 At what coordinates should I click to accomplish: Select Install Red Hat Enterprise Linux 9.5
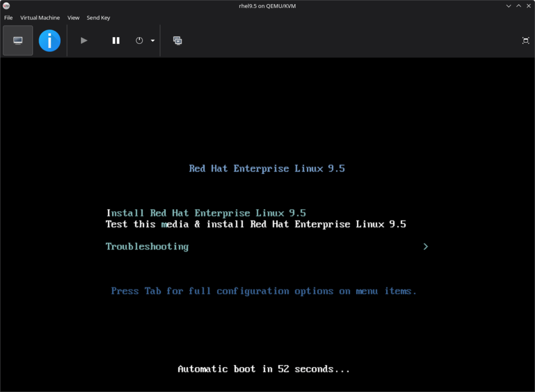206,213
